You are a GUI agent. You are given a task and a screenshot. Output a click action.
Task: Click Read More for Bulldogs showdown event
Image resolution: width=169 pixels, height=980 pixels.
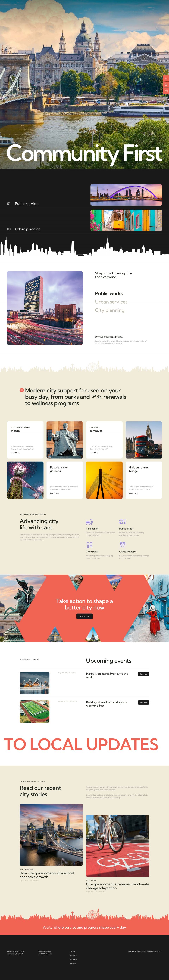[x=143, y=703]
